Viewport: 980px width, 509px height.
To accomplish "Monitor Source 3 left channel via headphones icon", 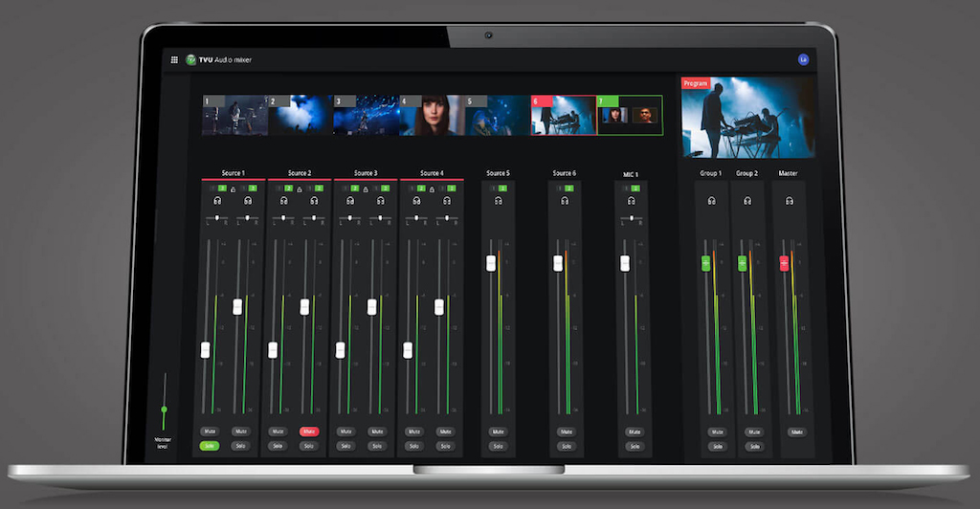I will click(x=350, y=201).
